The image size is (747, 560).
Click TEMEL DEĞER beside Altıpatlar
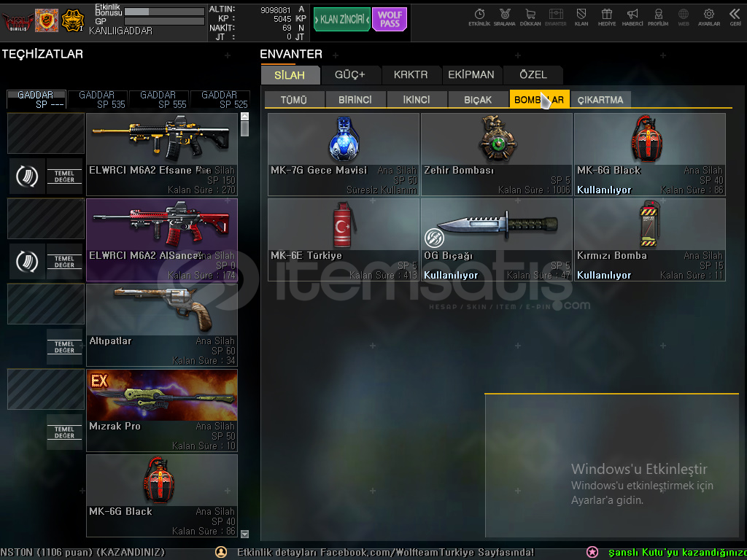click(64, 346)
